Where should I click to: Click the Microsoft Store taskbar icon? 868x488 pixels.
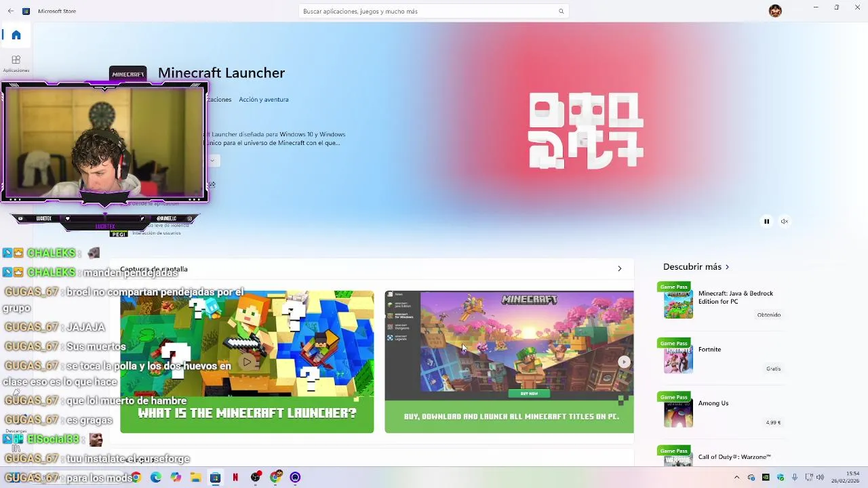[215, 477]
